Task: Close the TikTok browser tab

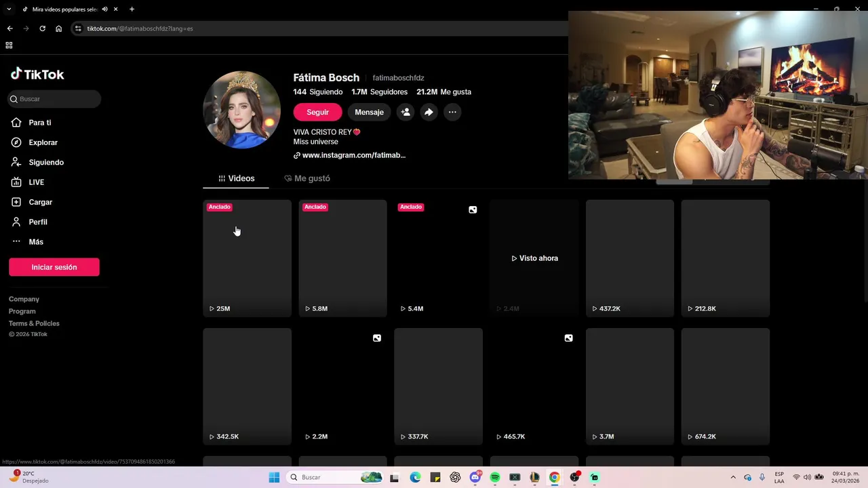Action: (116, 9)
